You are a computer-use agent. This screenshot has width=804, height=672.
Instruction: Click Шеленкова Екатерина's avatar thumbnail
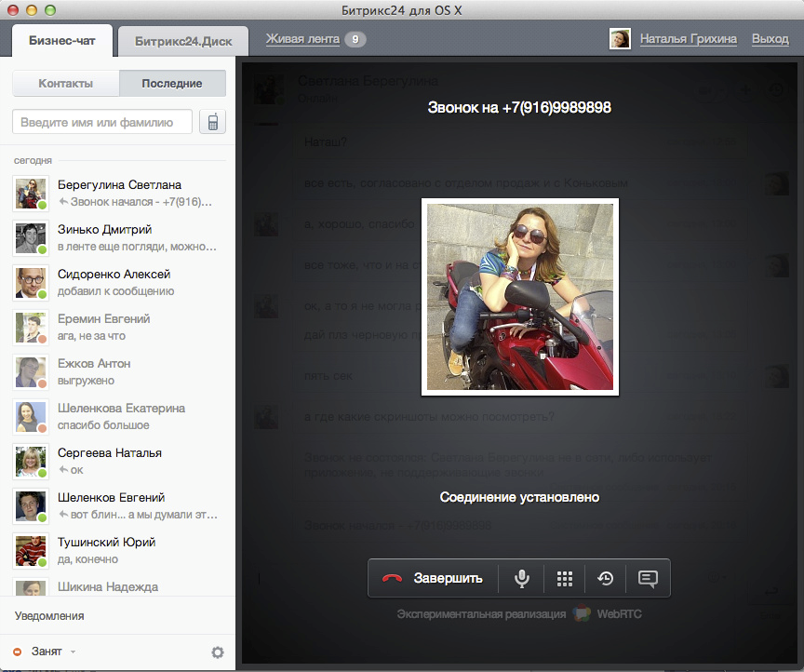(x=31, y=417)
